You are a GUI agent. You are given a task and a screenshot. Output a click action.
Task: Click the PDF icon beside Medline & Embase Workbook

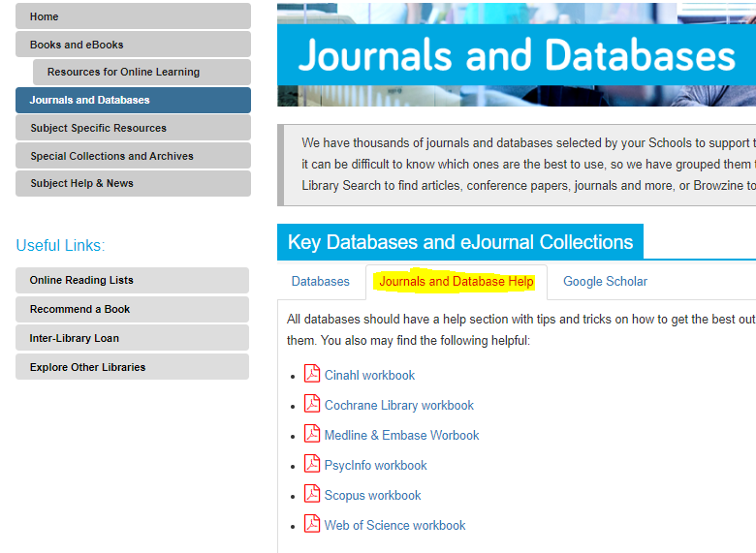312,434
